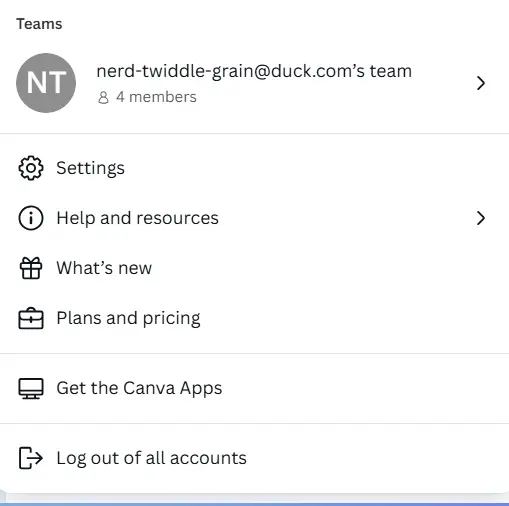
Task: Click the team row below Teams heading
Action: tap(254, 83)
